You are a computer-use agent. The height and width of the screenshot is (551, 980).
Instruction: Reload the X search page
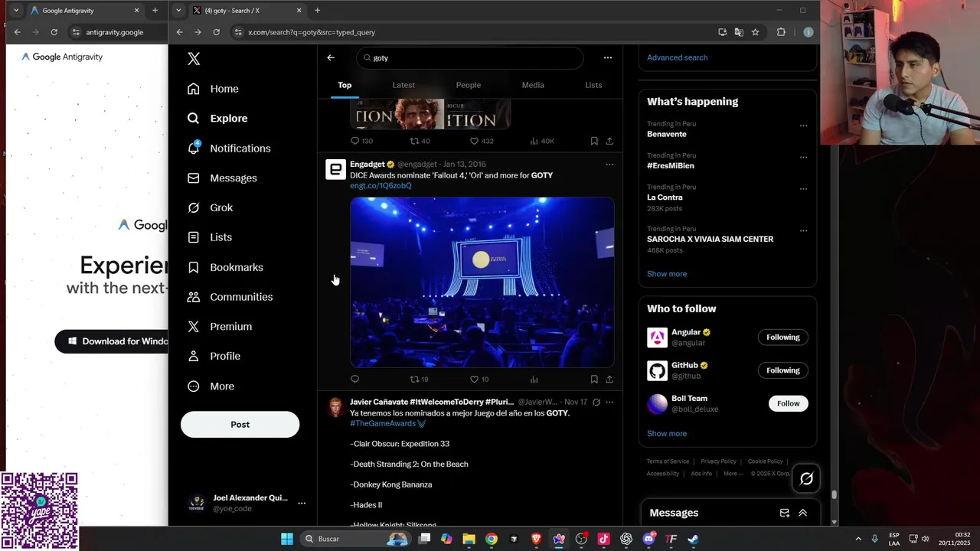coord(217,32)
